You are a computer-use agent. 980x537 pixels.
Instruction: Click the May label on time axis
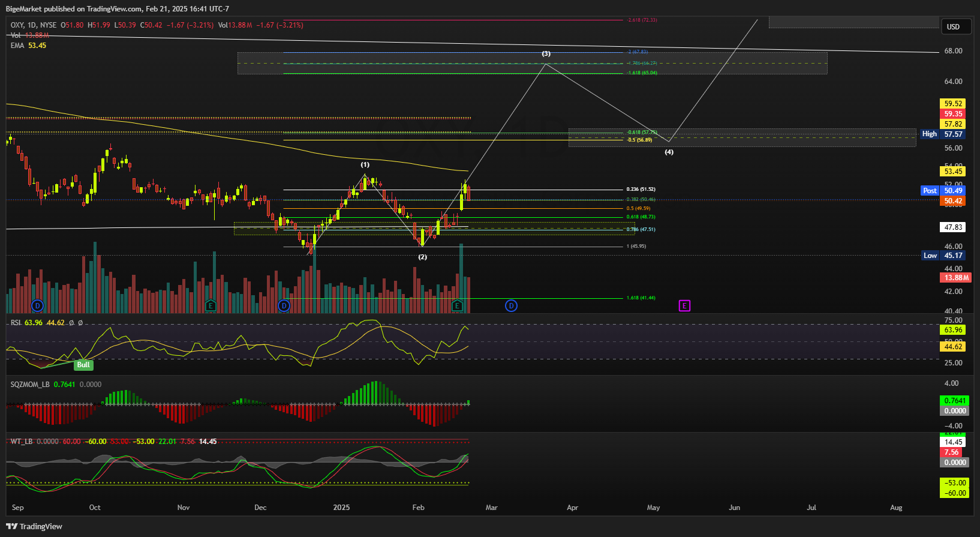[653, 508]
